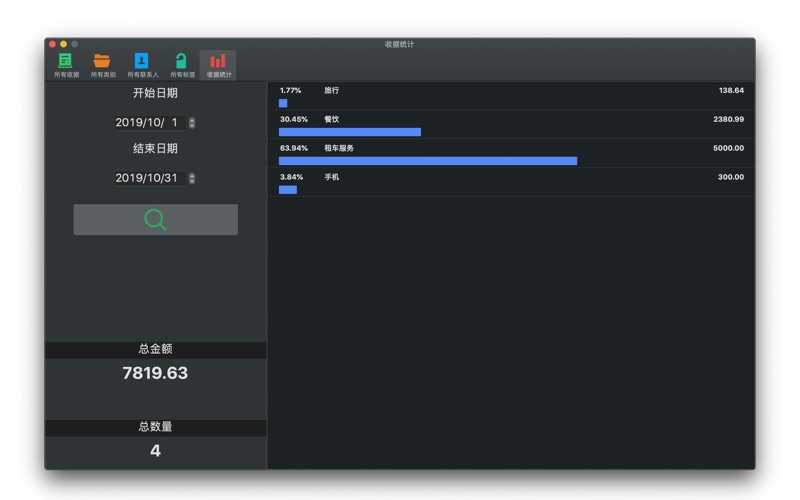Click the start date field 2019/10/1
This screenshot has width=800, height=500.
[x=148, y=123]
